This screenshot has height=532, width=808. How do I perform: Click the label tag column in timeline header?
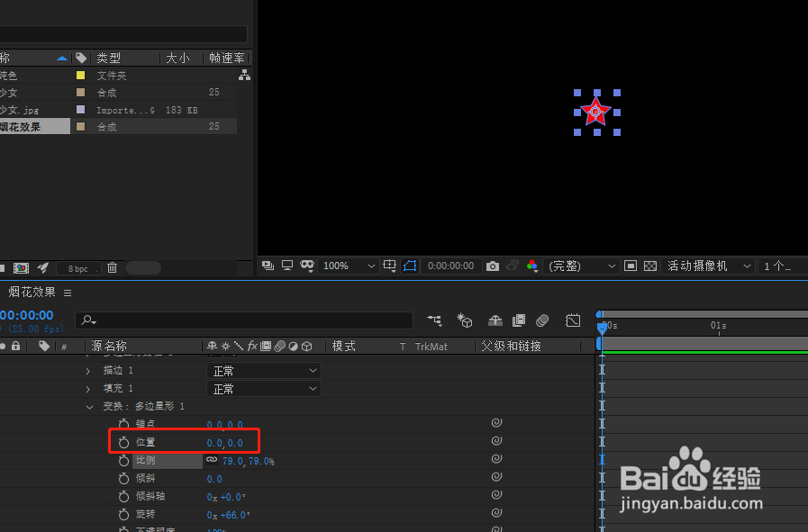point(44,346)
